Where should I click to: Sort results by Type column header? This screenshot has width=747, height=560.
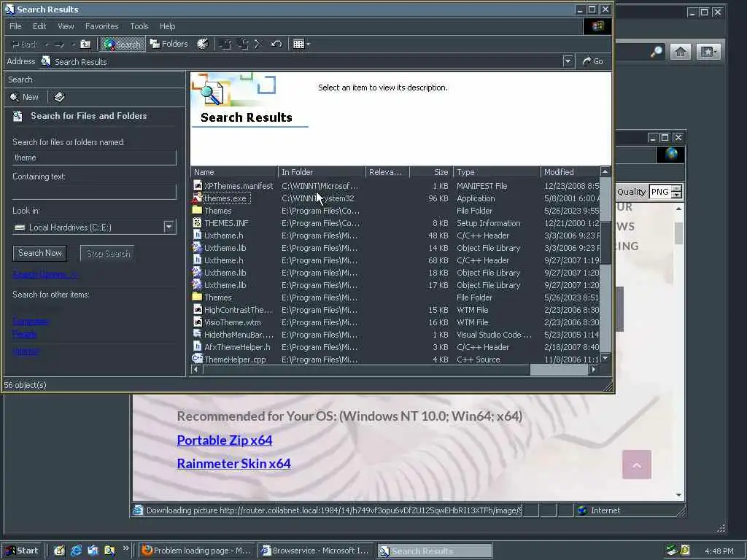coord(497,172)
